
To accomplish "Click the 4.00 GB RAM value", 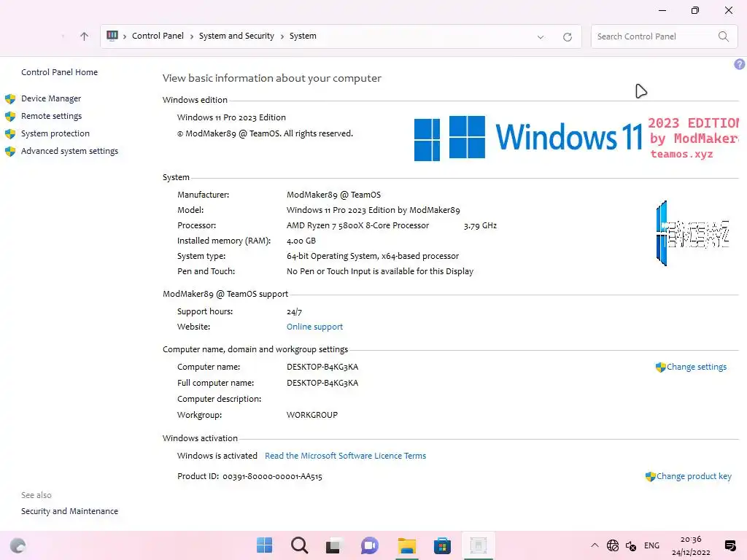I will [301, 241].
